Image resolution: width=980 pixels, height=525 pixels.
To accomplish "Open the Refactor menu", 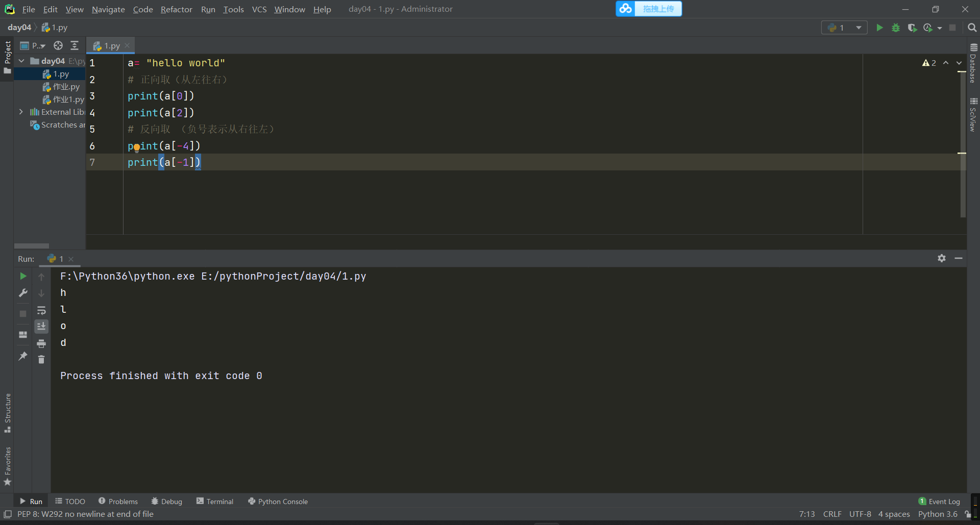I will [x=176, y=9].
